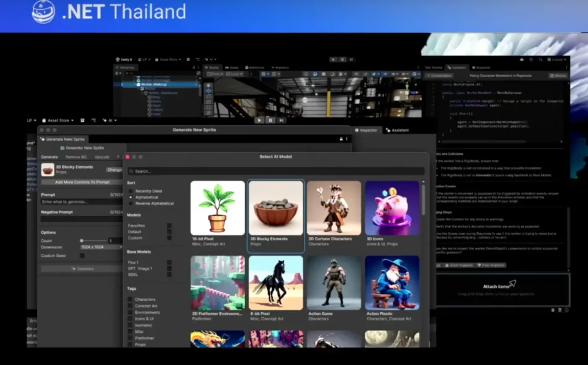Open the Dimensions 1024 x 1024 dropdown
The image size is (588, 365).
click(102, 247)
